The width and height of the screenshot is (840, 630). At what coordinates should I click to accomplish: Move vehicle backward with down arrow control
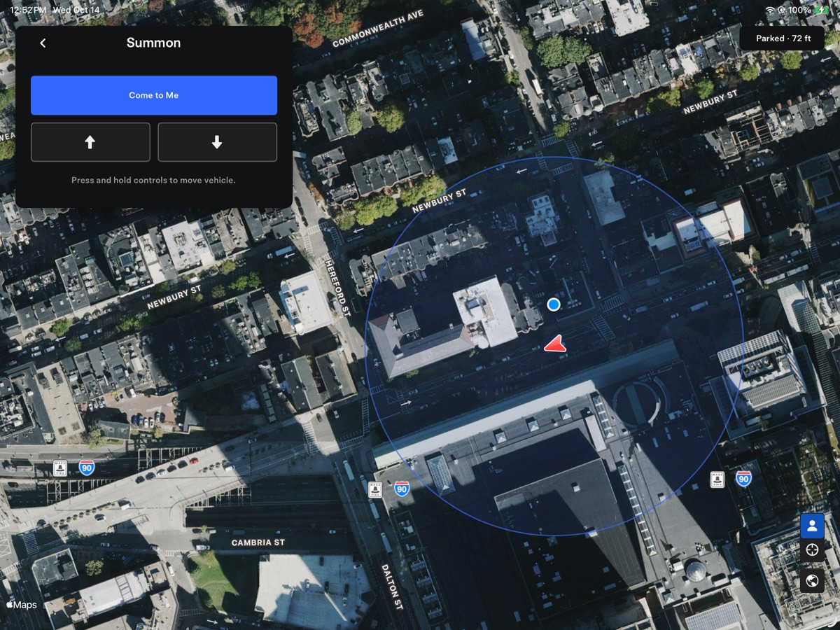point(217,142)
